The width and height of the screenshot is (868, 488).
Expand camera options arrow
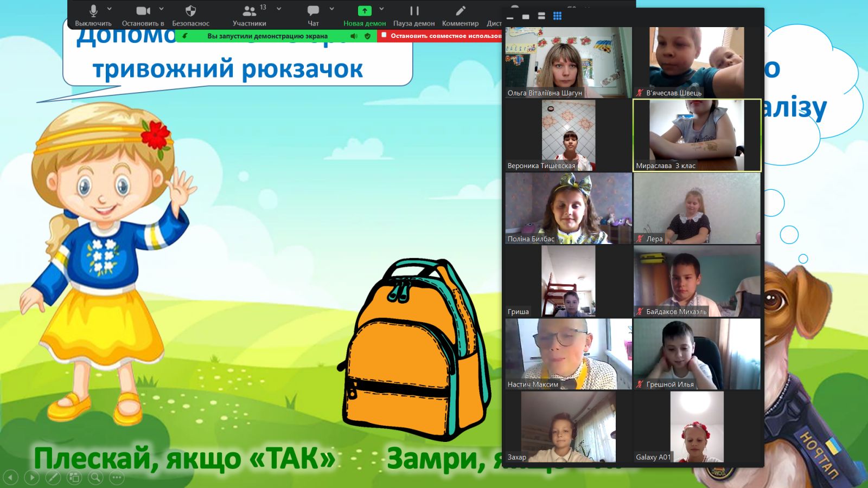tap(161, 9)
